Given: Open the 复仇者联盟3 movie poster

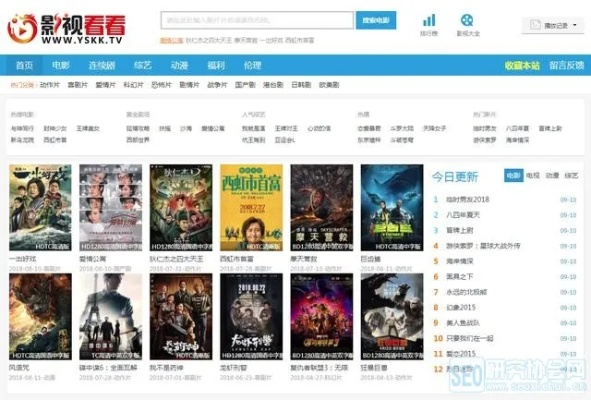Looking at the screenshot, I should (322, 317).
